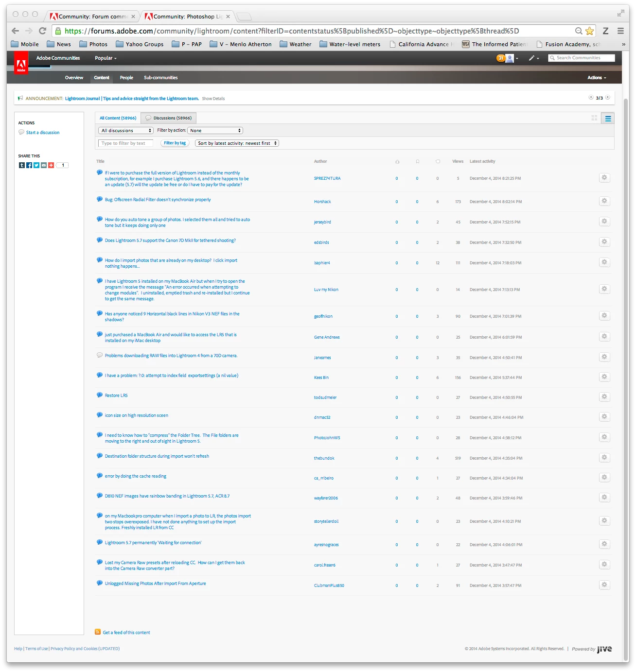Open the Sort by latest activity dropdown

coord(237,143)
